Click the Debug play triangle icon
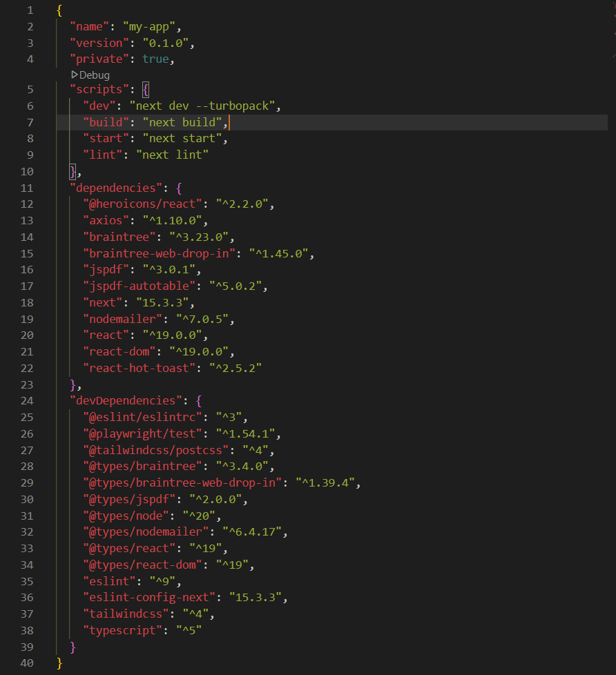616x675 pixels. 74,75
